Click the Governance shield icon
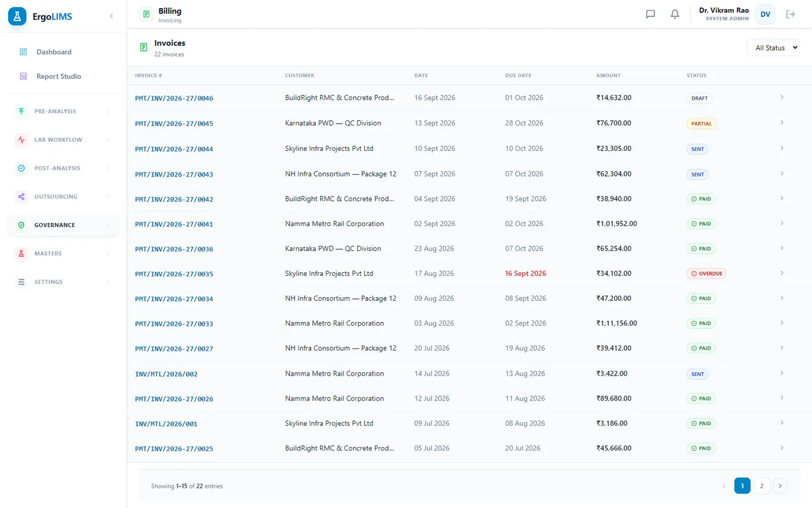Viewport: 812px width, 508px height. (x=21, y=225)
